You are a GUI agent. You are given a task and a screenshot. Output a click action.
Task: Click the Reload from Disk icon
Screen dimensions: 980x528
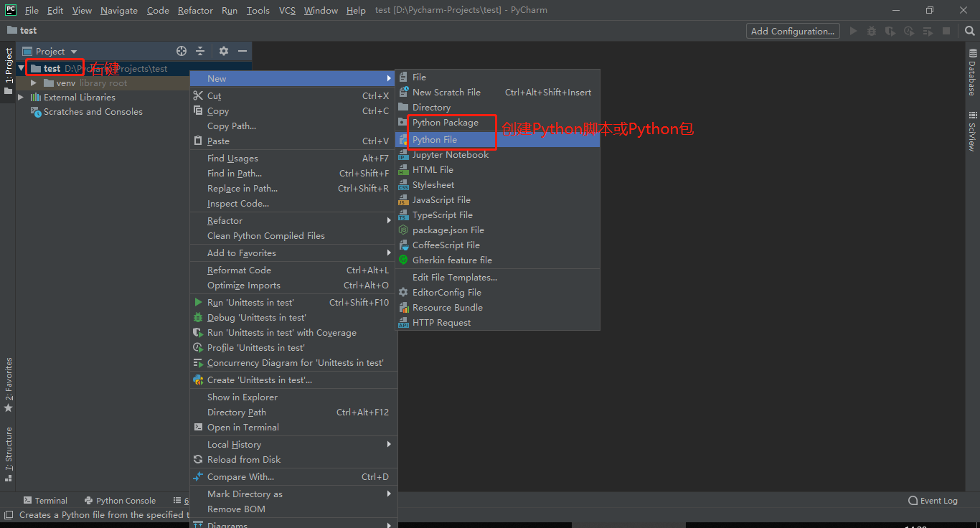click(x=199, y=460)
